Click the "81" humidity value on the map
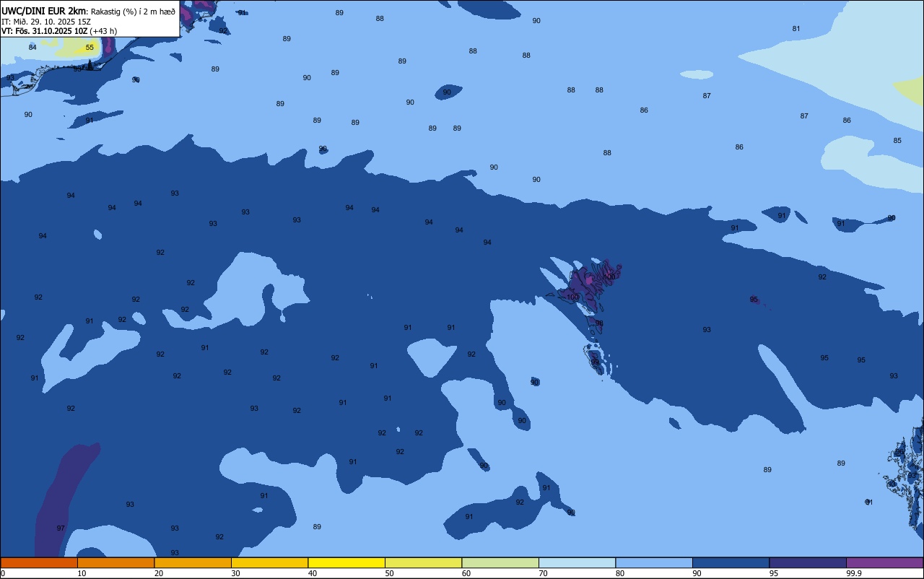The height and width of the screenshot is (579, 924). 796,29
